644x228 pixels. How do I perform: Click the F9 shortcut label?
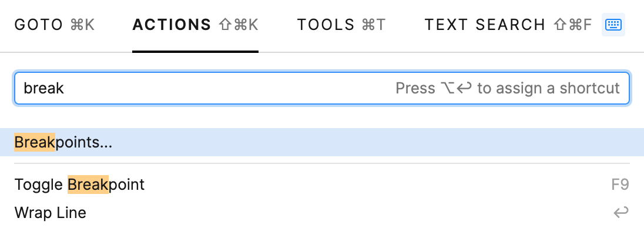pyautogui.click(x=620, y=185)
